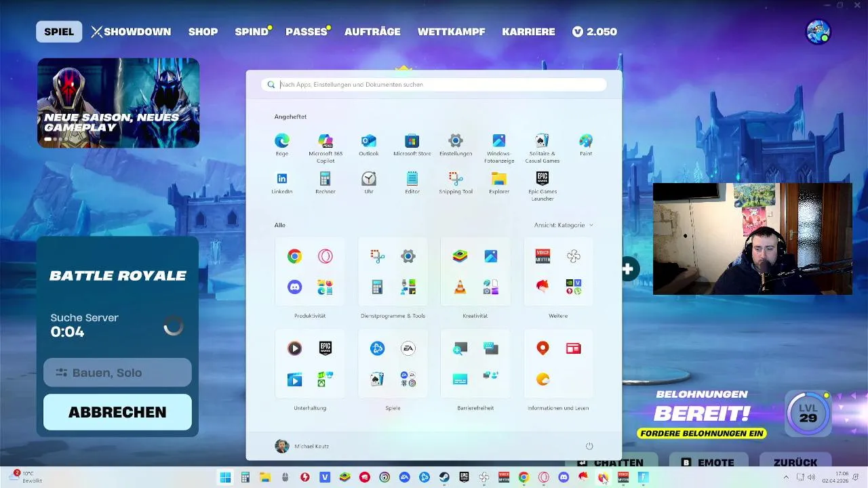Expand the Dienstprogramme & Tools more-apps cluster
Screen dimensions: 868x488
point(408,287)
